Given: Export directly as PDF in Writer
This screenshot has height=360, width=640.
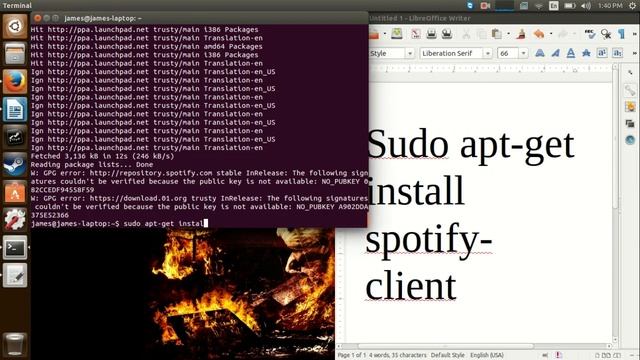Looking at the screenshot, I should pos(416,34).
